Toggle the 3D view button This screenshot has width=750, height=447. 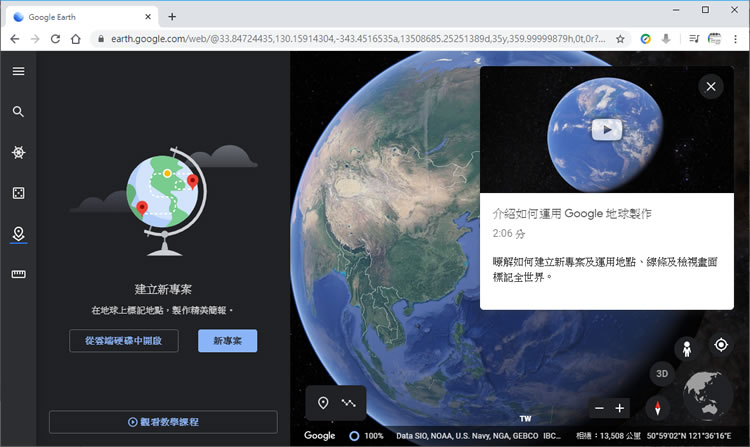pos(662,374)
